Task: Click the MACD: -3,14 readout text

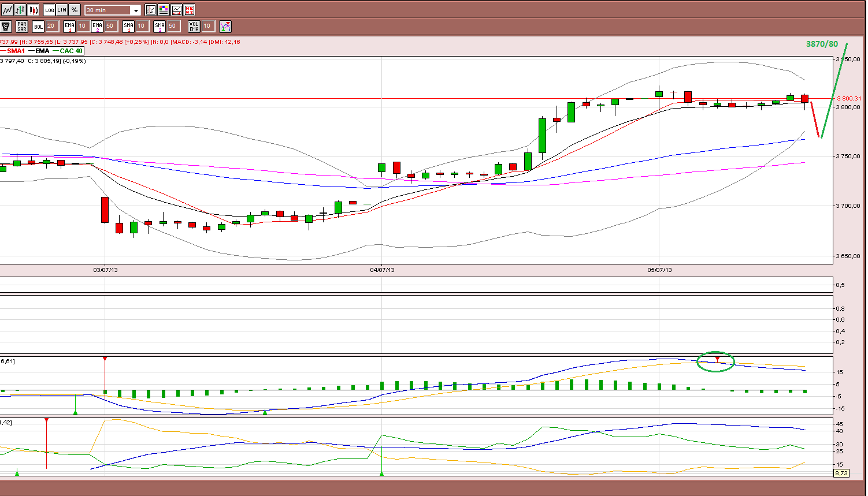Action: click(190, 42)
